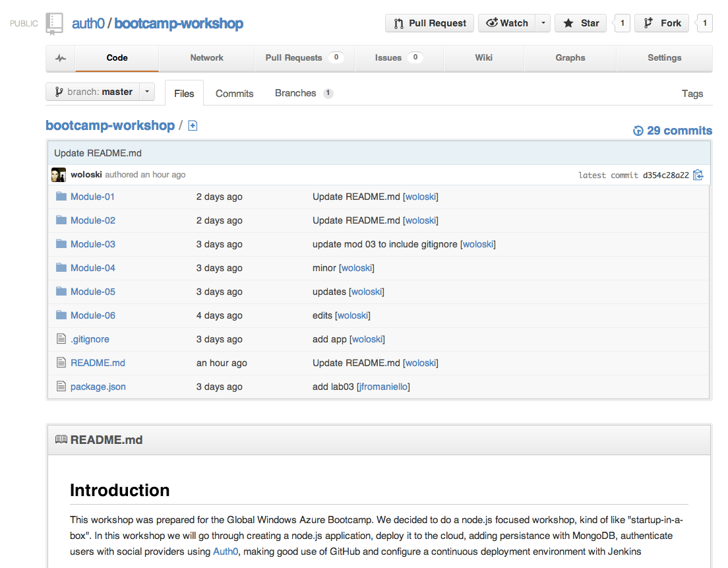The image size is (728, 568).
Task: Open the bootcamp-workshop title link in header
Action: (179, 23)
